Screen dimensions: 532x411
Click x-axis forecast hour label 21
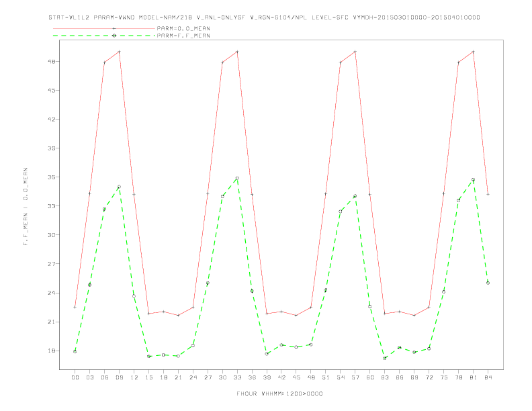(x=178, y=377)
